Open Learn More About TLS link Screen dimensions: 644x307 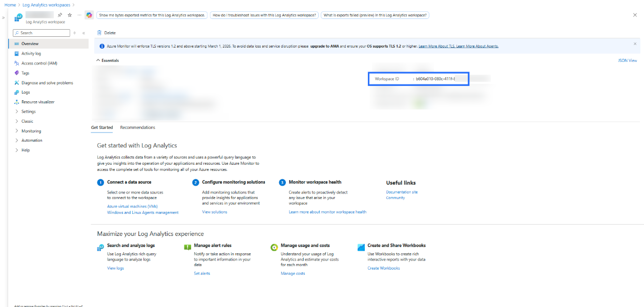(x=437, y=46)
